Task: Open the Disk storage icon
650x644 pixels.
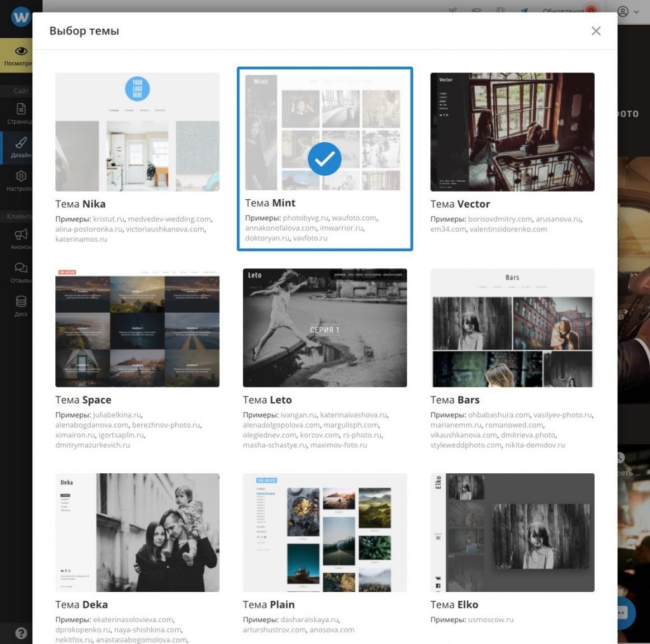Action: point(21,301)
